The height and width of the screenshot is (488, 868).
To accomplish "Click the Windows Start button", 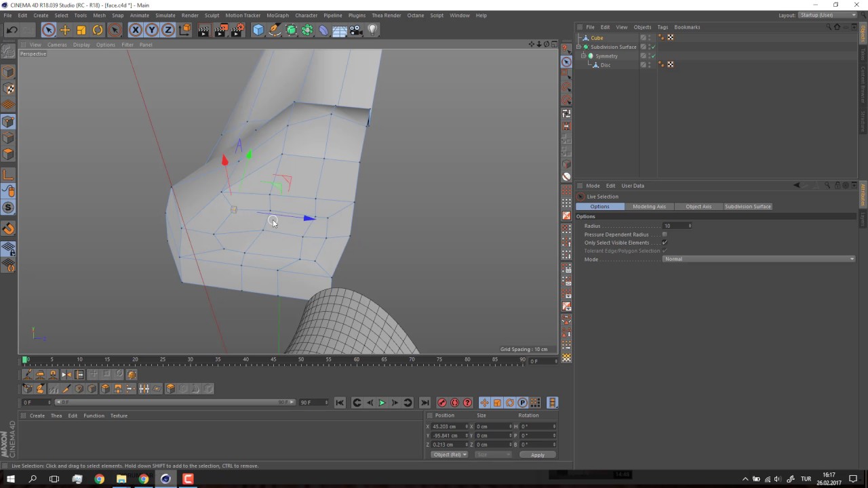I will pyautogui.click(x=11, y=479).
